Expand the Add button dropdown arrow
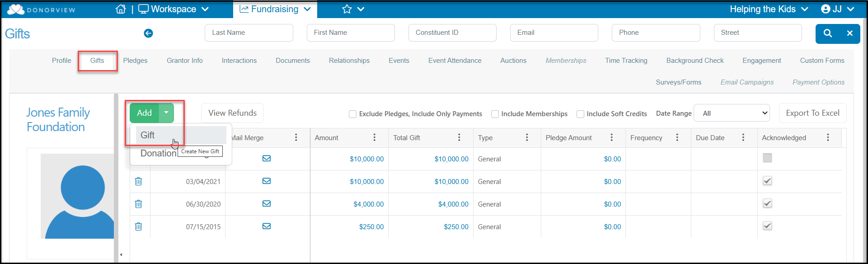 pos(166,113)
